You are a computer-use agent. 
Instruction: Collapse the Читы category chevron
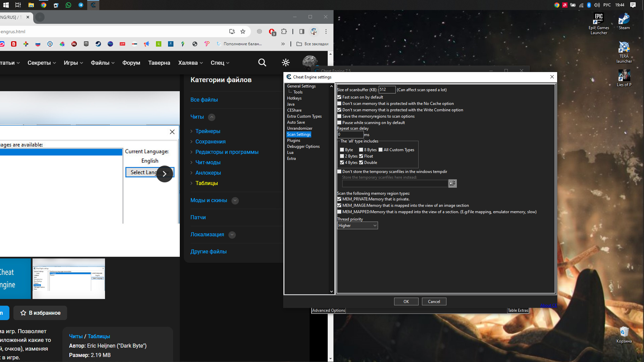(212, 117)
